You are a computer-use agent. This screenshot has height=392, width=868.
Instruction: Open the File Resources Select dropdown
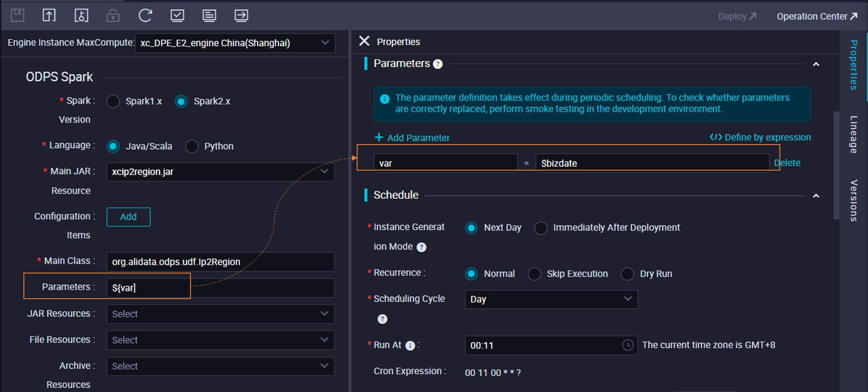tap(220, 340)
